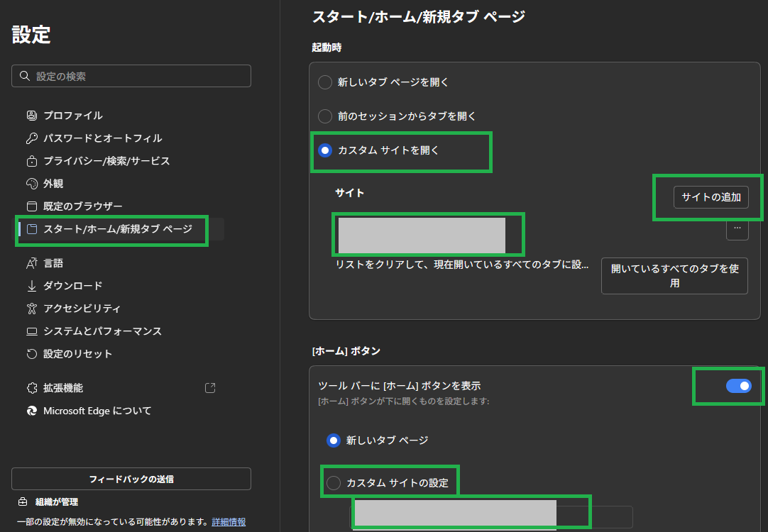Open the 詳細情報 link

(x=229, y=522)
